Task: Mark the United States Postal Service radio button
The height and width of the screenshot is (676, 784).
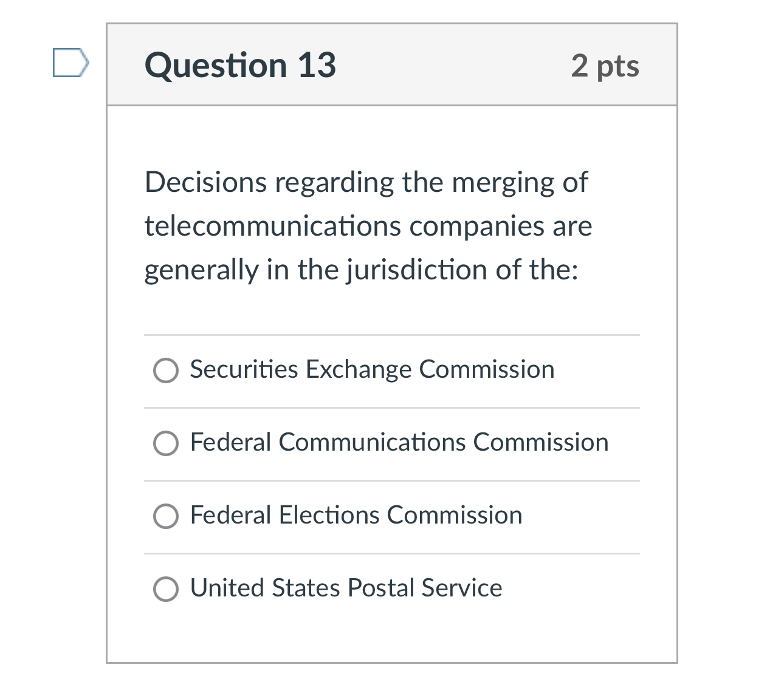Action: [166, 589]
